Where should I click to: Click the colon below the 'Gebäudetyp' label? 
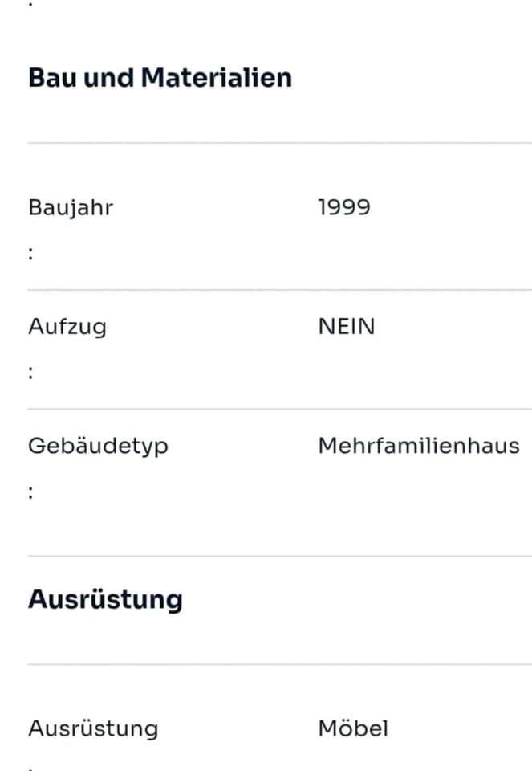(30, 492)
